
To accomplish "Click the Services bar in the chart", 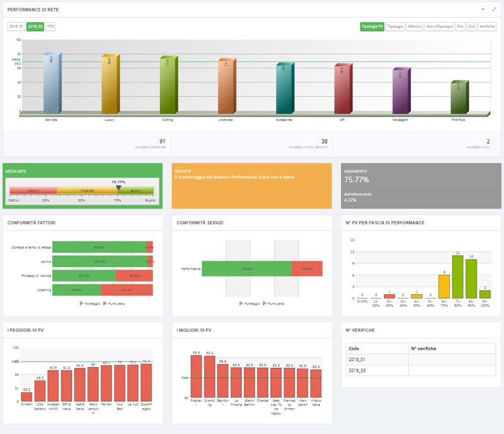I will click(52, 83).
